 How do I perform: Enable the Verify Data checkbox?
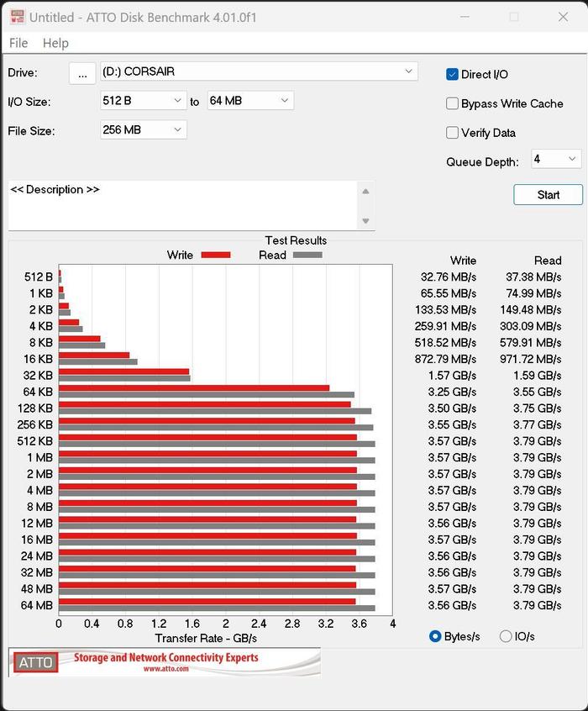[x=452, y=133]
